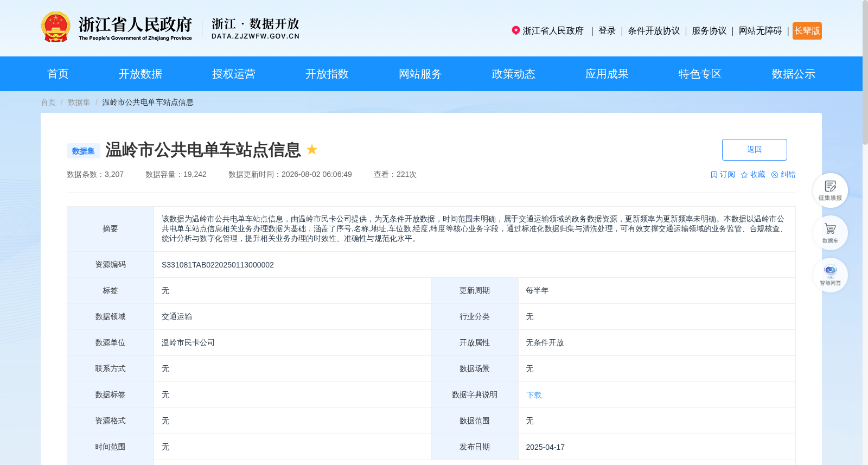The image size is (868, 465).
Task: Download the 数据字典说明 file via 下载
Action: [534, 395]
